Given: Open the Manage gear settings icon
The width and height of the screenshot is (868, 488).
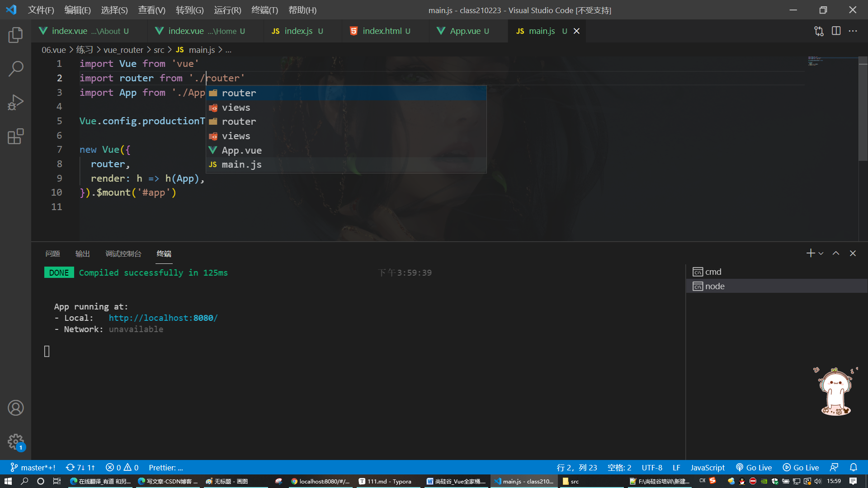Looking at the screenshot, I should (15, 441).
